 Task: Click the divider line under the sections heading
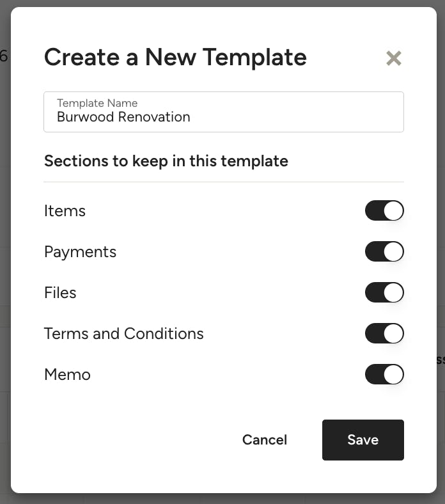click(224, 182)
